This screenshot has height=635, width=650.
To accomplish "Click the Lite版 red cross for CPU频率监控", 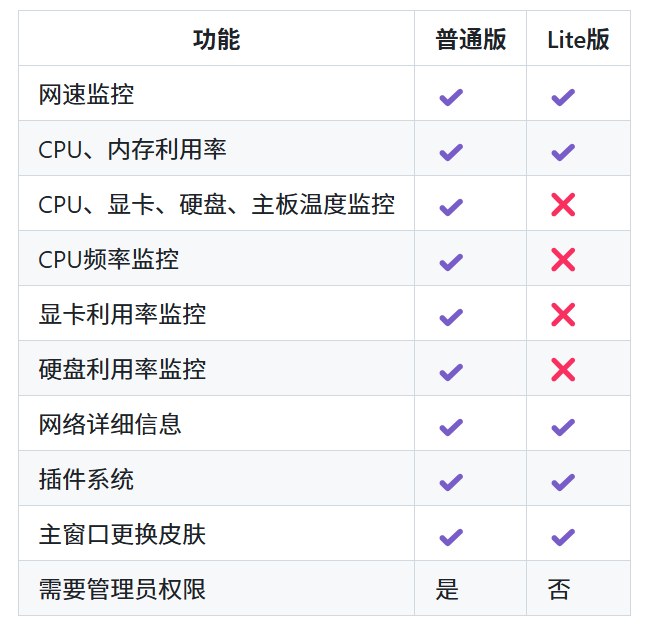I will coord(563,261).
